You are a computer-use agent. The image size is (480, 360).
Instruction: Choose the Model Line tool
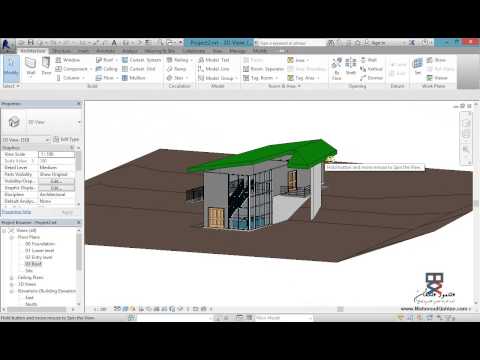(214, 69)
